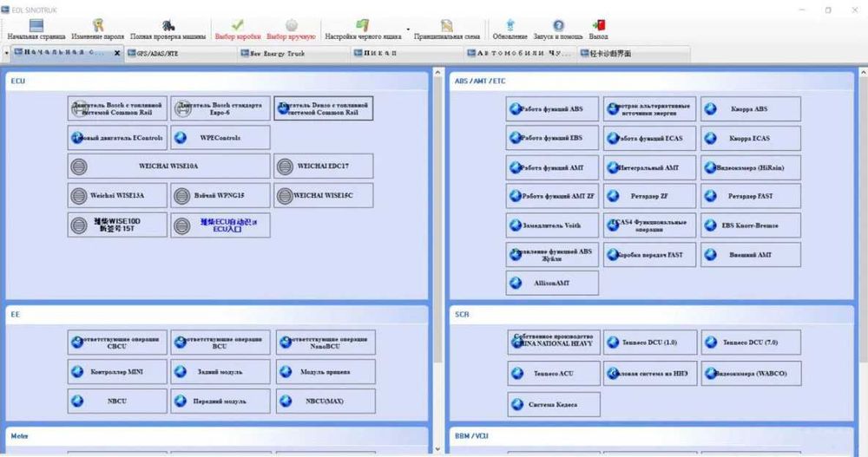Select Ретардер FAST
Screen dimensions: 868x457
tap(751, 196)
